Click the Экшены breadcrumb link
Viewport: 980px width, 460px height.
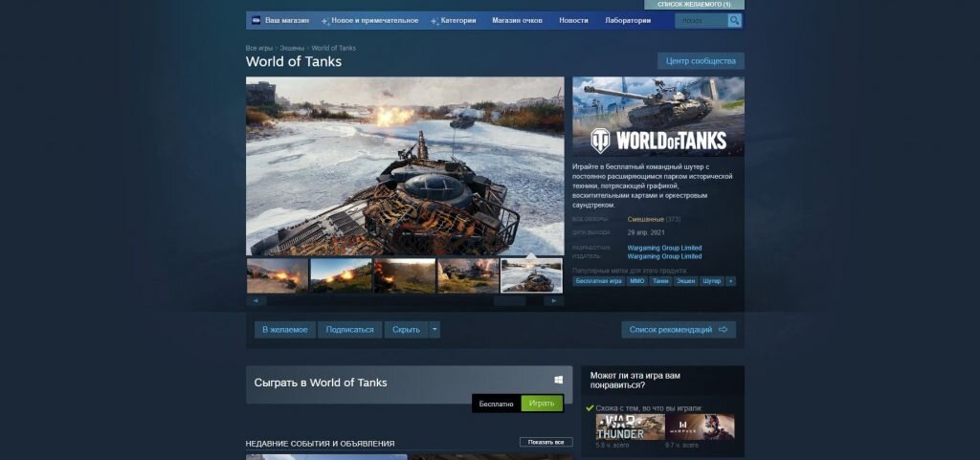(292, 48)
